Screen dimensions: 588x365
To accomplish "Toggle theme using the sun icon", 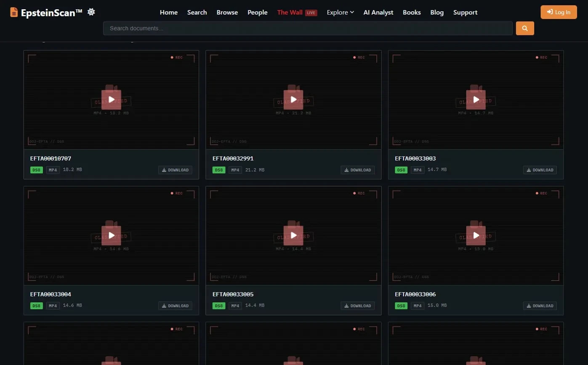I will click(91, 12).
